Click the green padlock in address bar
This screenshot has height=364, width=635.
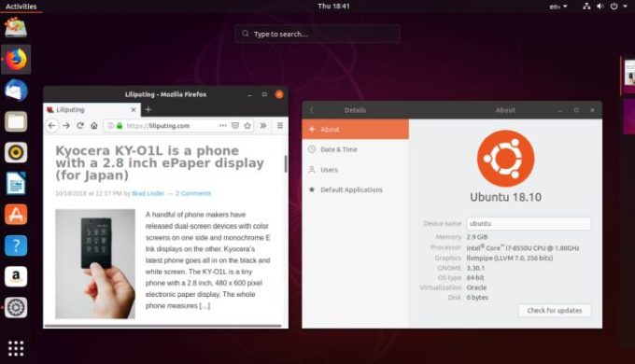(120, 126)
